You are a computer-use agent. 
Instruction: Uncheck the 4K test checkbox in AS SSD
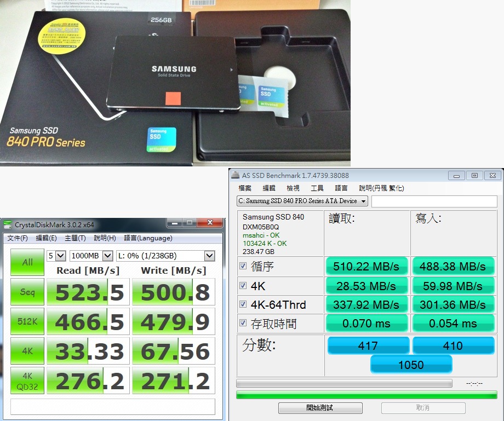pyautogui.click(x=243, y=285)
